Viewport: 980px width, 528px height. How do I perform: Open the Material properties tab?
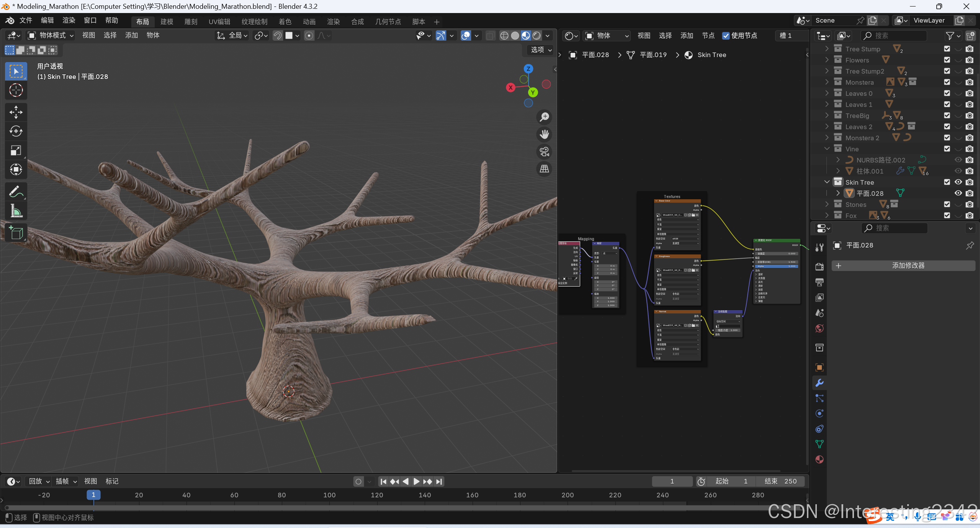(x=820, y=459)
